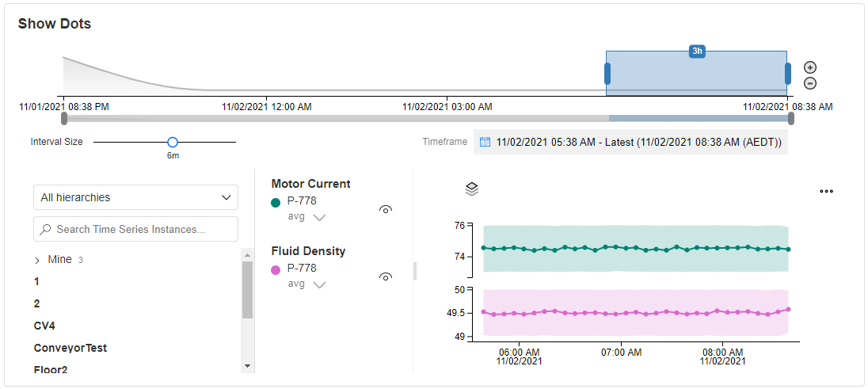Hide Fluid Density series with eye icon
The width and height of the screenshot is (868, 389).
click(x=386, y=276)
